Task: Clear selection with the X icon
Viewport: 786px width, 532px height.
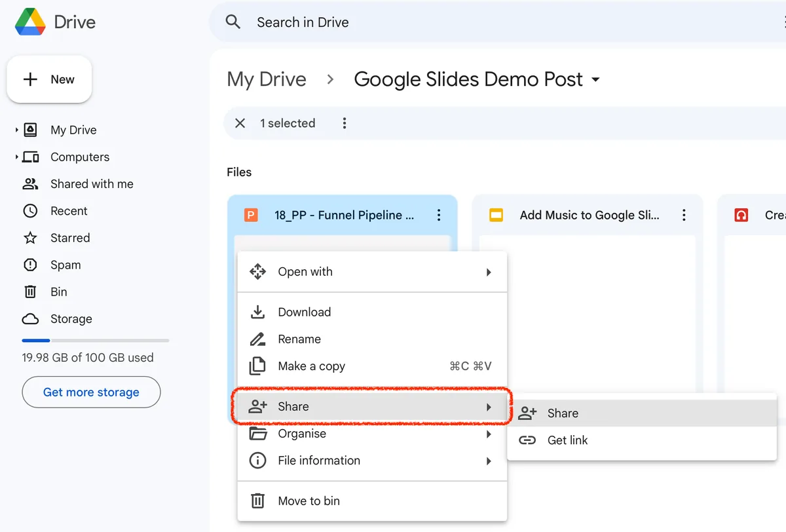Action: click(240, 123)
